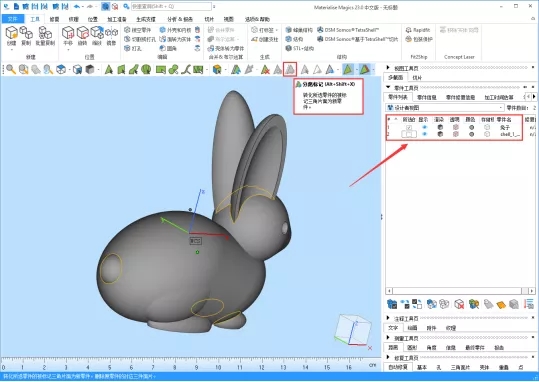Screen dimensions: 539x382
Task: Click the Label (打标签) button
Action: tap(263, 30)
